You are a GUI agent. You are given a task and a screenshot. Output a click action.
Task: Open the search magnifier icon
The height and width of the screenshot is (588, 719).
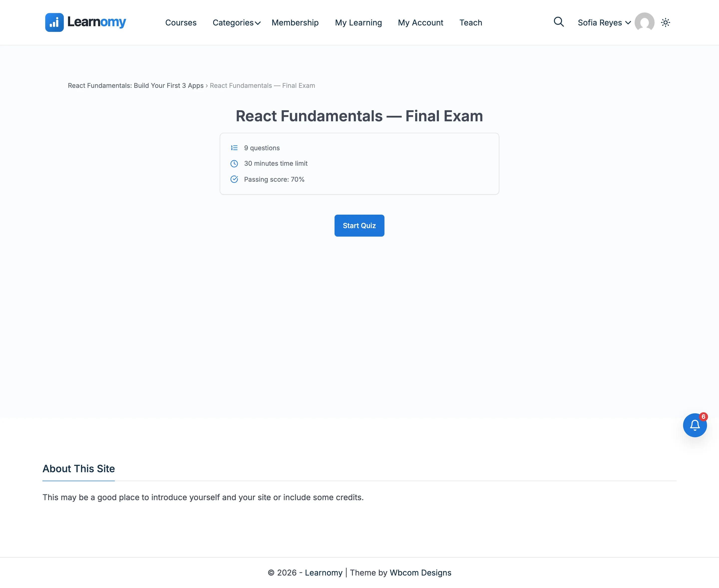558,22
